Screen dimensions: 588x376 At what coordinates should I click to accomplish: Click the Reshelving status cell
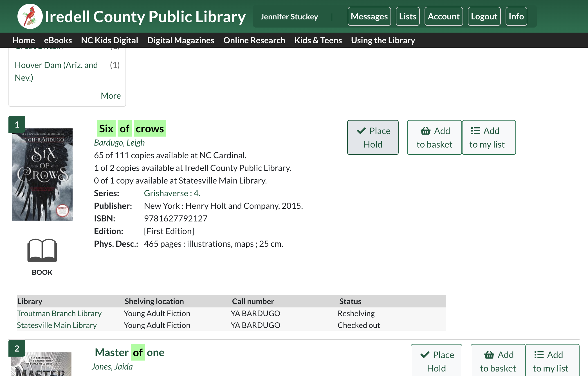tap(356, 313)
